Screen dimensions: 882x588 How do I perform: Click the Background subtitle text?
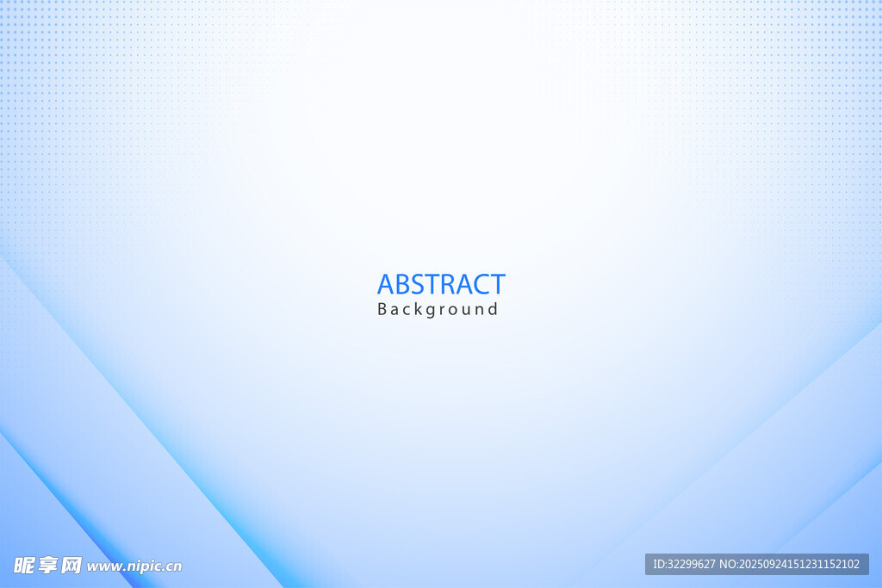438,309
